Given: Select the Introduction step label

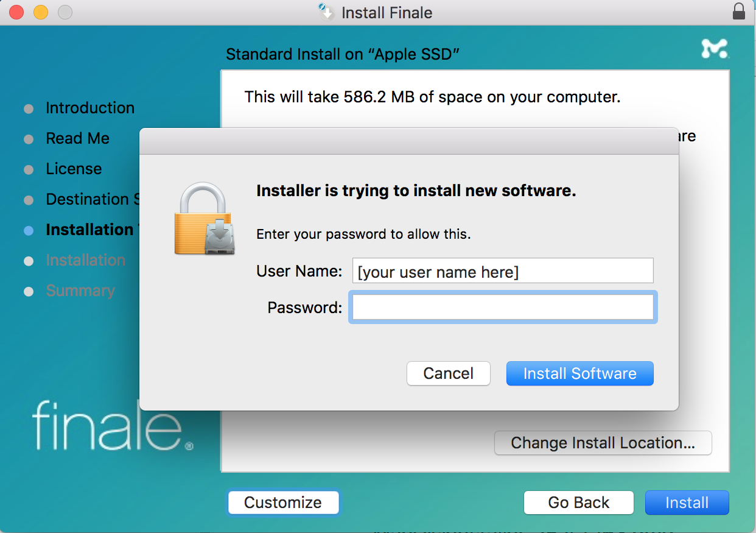Looking at the screenshot, I should pyautogui.click(x=90, y=108).
